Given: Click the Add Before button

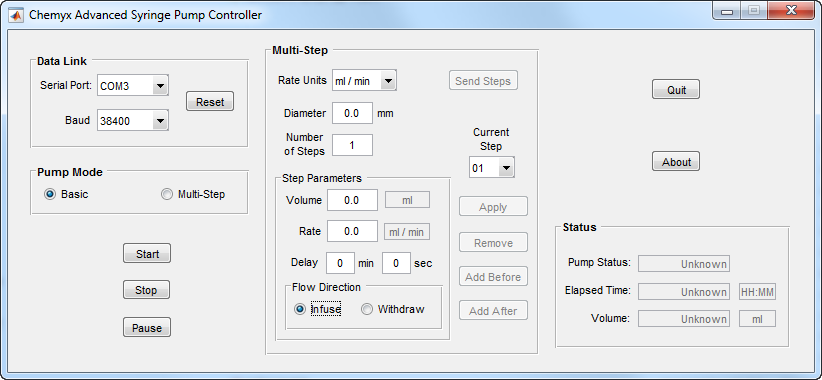Looking at the screenshot, I should 493,276.
